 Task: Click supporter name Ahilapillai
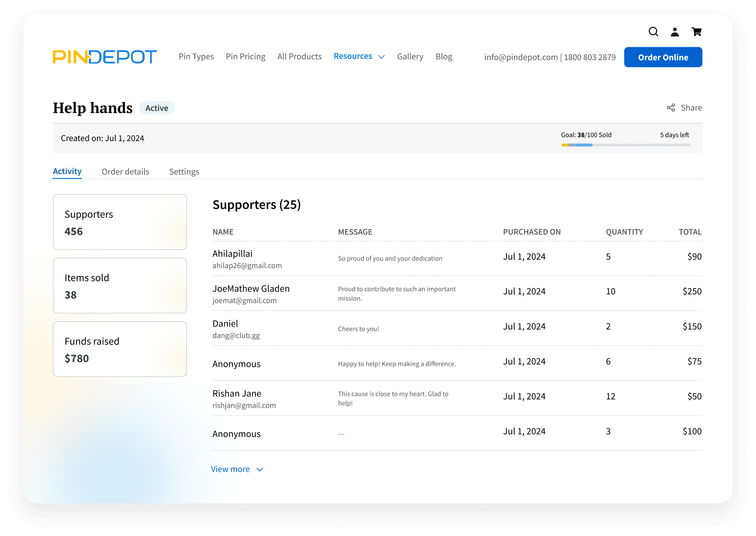[233, 254]
